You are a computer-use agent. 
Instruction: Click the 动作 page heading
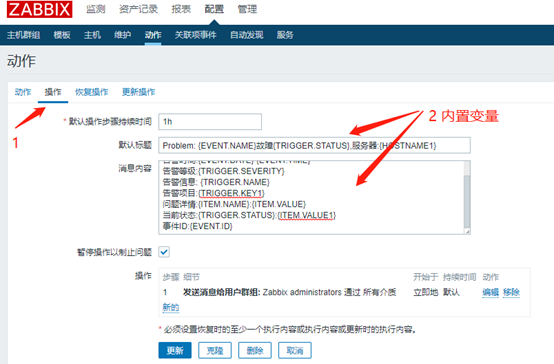pos(21,61)
